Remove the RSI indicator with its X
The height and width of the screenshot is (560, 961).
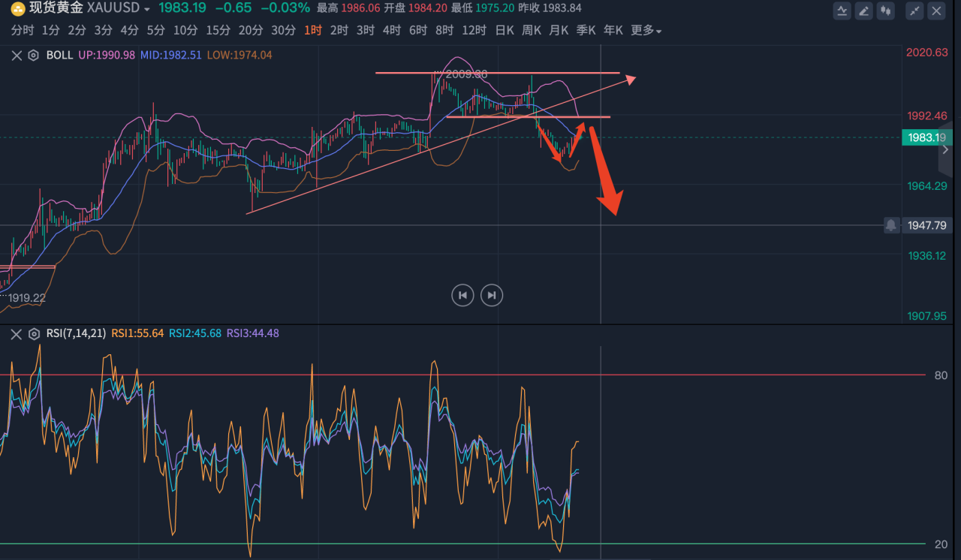coord(17,334)
